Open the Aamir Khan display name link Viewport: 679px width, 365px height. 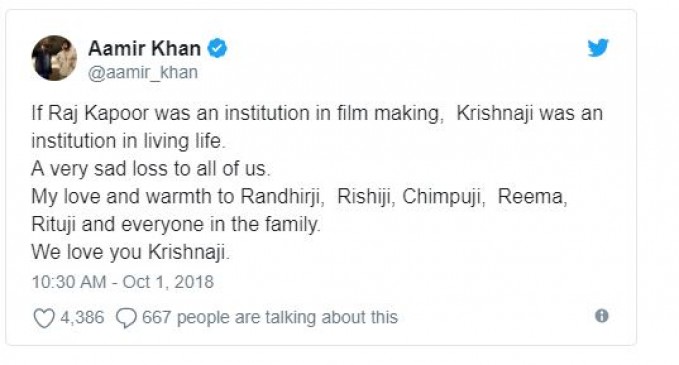[145, 48]
